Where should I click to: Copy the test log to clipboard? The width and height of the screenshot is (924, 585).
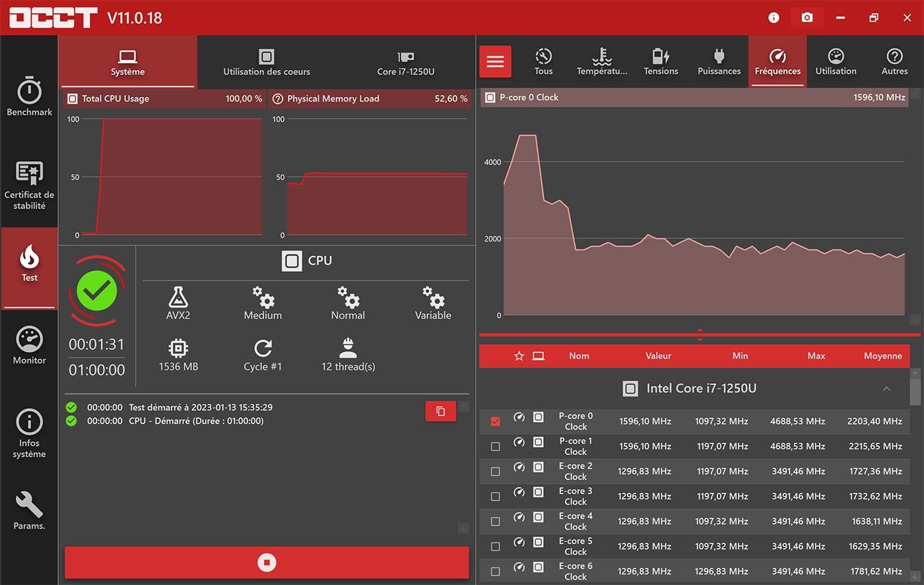coord(440,411)
